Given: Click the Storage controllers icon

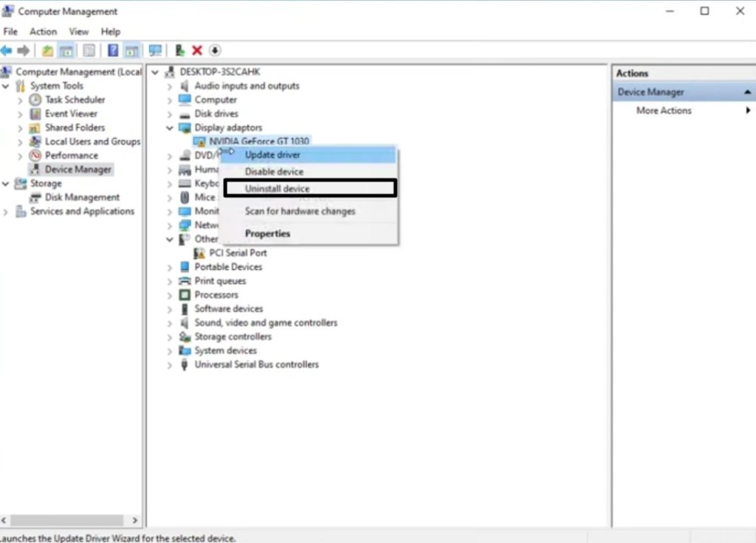Looking at the screenshot, I should pyautogui.click(x=184, y=336).
